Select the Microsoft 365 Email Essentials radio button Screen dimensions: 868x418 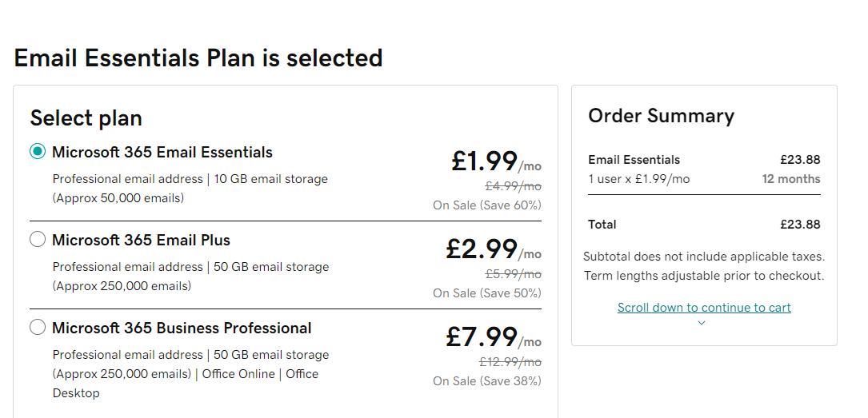38,152
